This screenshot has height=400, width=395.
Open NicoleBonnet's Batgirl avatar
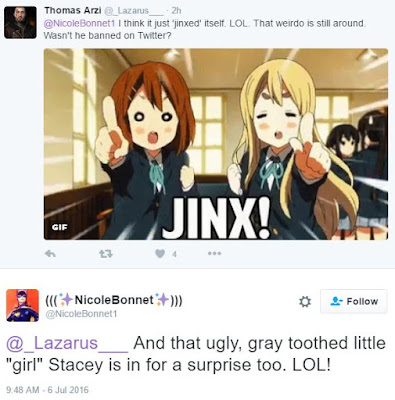click(x=23, y=305)
